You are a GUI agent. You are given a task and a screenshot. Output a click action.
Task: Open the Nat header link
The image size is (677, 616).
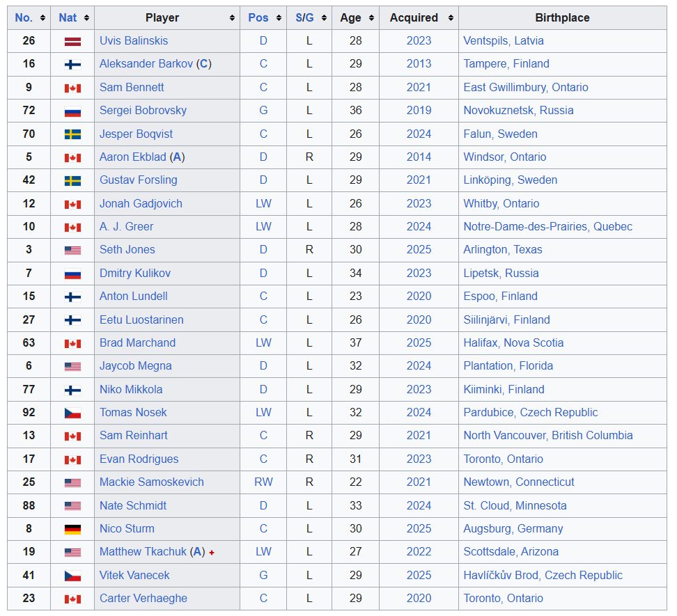68,17
